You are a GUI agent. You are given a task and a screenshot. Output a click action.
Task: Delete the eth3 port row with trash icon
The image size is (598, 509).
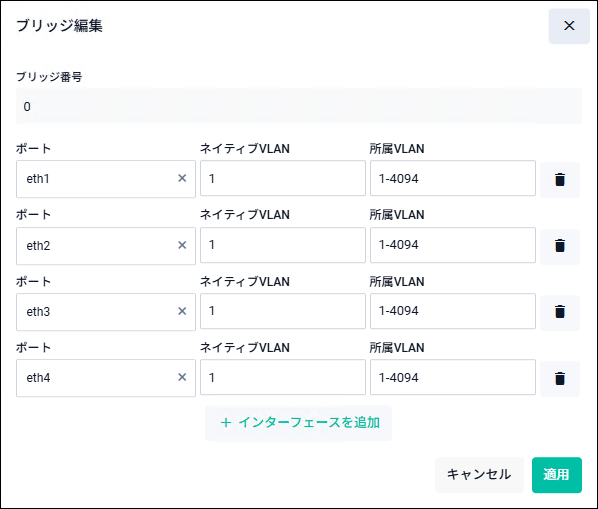tap(559, 312)
